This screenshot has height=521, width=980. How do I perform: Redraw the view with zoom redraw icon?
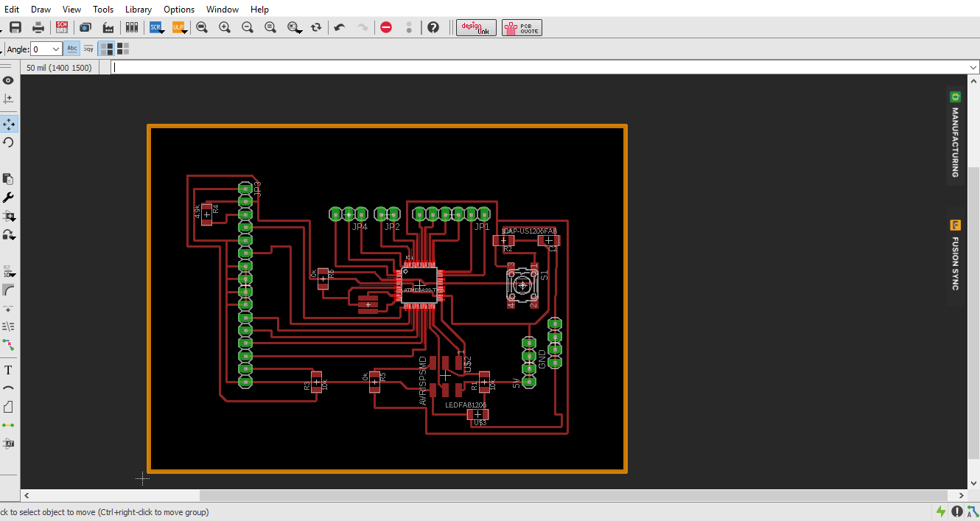[x=270, y=27]
